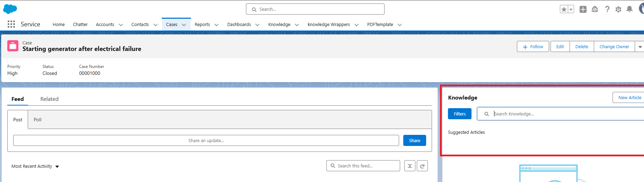
Task: Expand the Cases tab dropdown chevron
Action: (184, 25)
